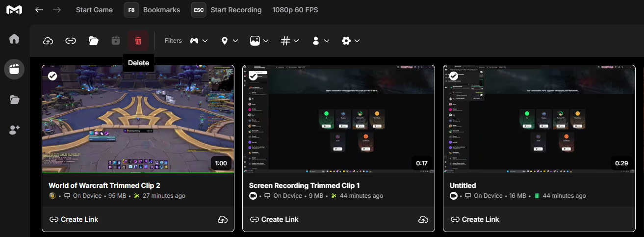Click the Untitled clip title

(463, 185)
